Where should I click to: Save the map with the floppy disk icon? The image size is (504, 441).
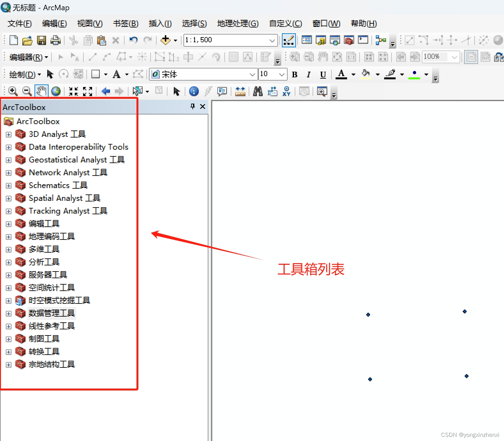pyautogui.click(x=42, y=40)
